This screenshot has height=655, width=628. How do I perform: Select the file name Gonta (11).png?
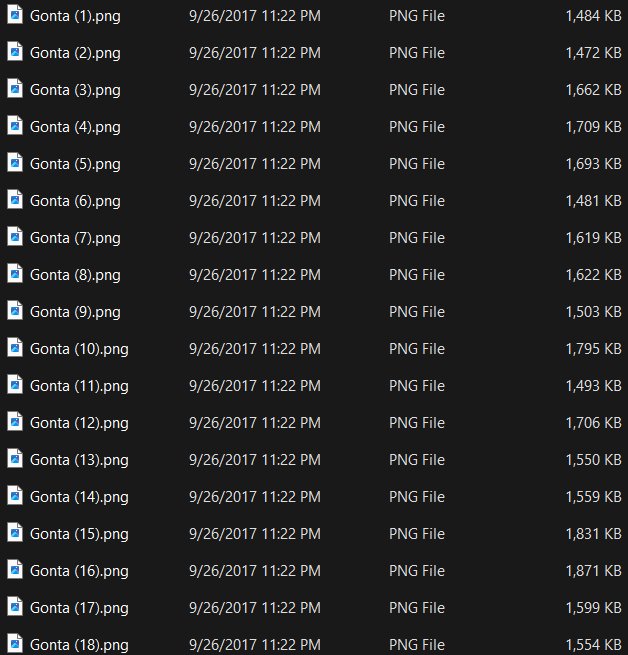[x=79, y=386]
